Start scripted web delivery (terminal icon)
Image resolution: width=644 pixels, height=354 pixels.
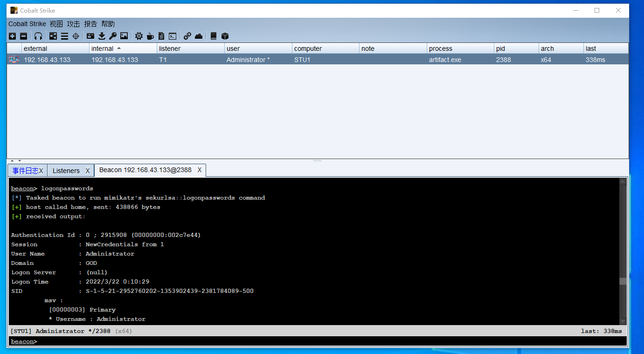pyautogui.click(x=173, y=36)
